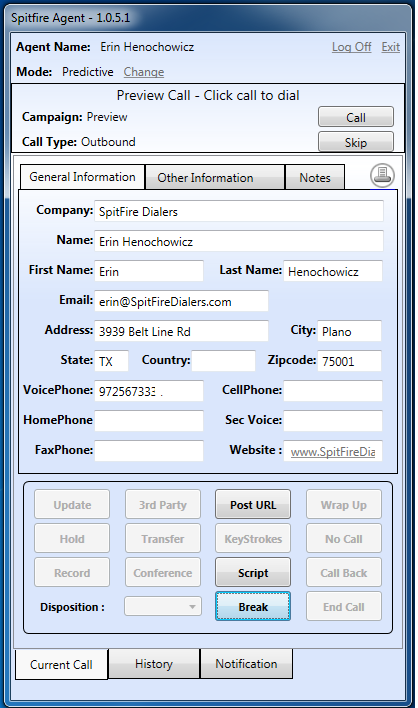Put the call on Hold
This screenshot has width=418, height=708.
pyautogui.click(x=72, y=538)
